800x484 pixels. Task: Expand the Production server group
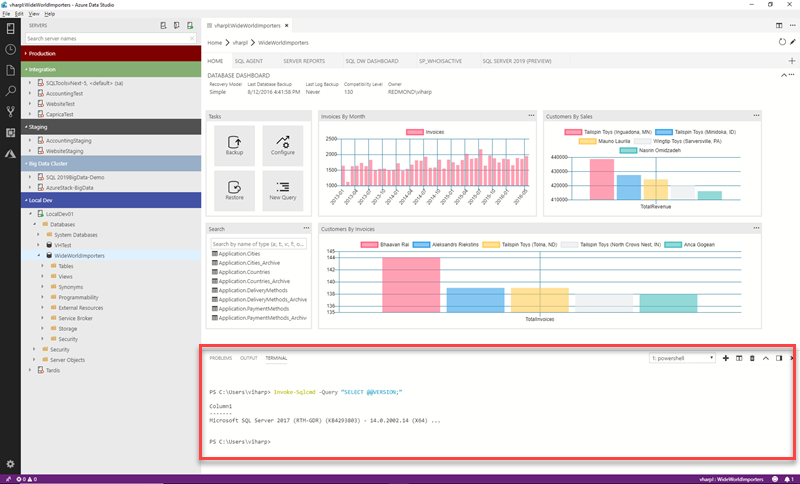tap(111, 53)
